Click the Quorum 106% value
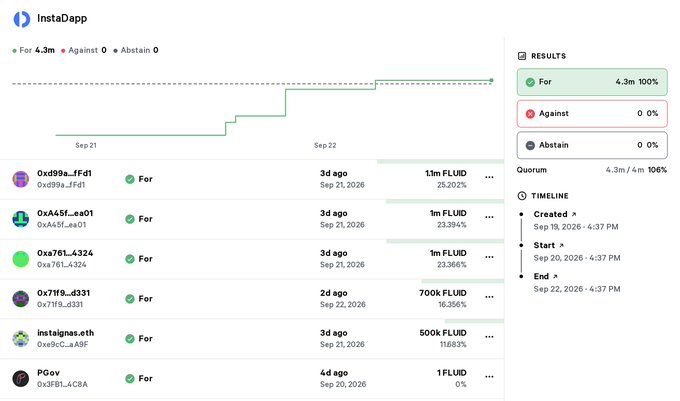This screenshot has height=401, width=680. coord(657,170)
